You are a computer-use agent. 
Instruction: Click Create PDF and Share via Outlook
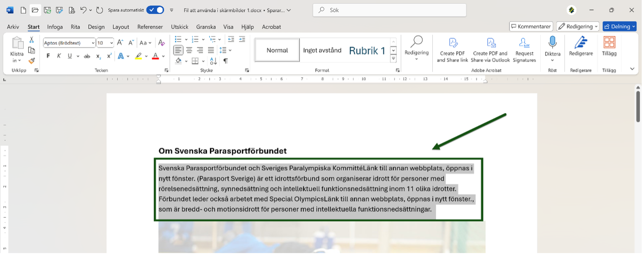coord(490,50)
